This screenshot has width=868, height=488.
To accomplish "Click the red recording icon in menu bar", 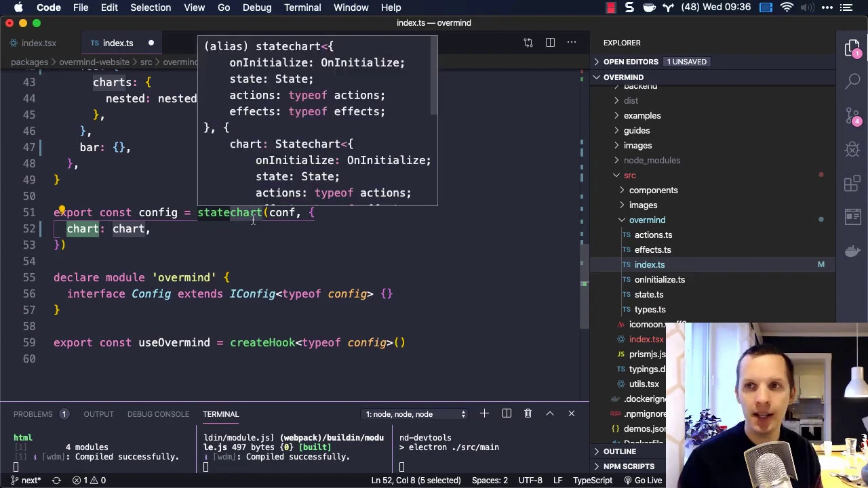I will click(x=611, y=7).
